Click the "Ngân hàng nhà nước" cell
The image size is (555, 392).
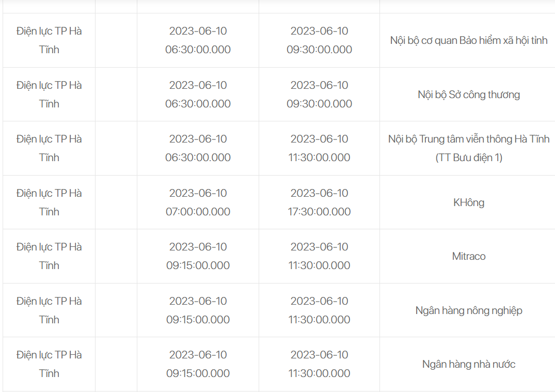468,364
